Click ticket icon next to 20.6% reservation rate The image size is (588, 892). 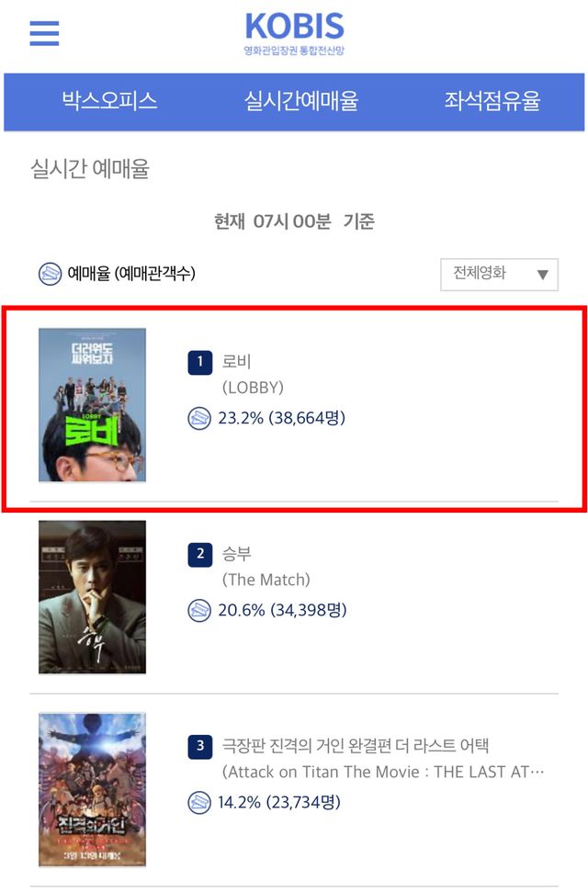coord(199,610)
